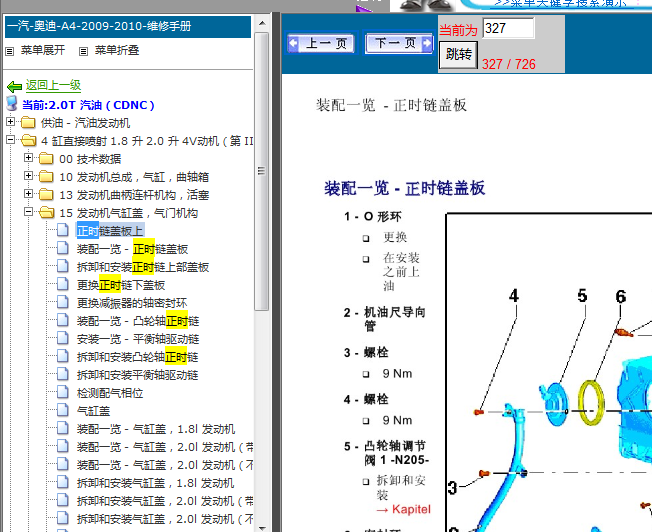The image size is (652, 532).
Task: Click the page icon beside 更换减振器的轴密封环
Action: point(63,302)
